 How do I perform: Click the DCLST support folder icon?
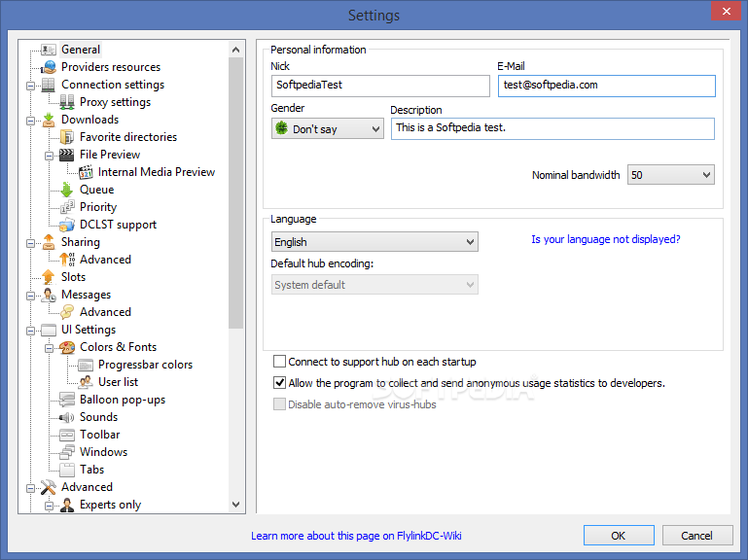pyautogui.click(x=67, y=225)
